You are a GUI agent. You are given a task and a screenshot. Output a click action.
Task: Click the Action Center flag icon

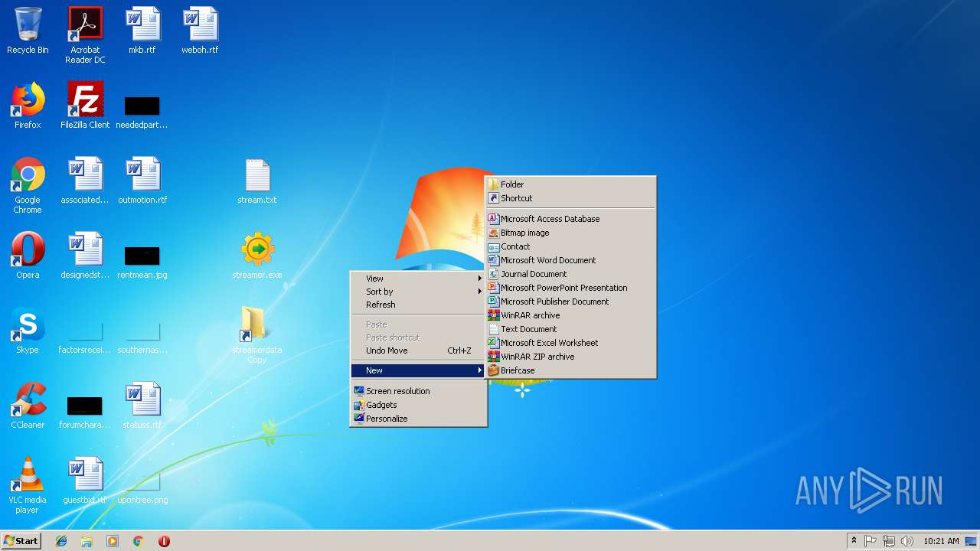tap(871, 541)
